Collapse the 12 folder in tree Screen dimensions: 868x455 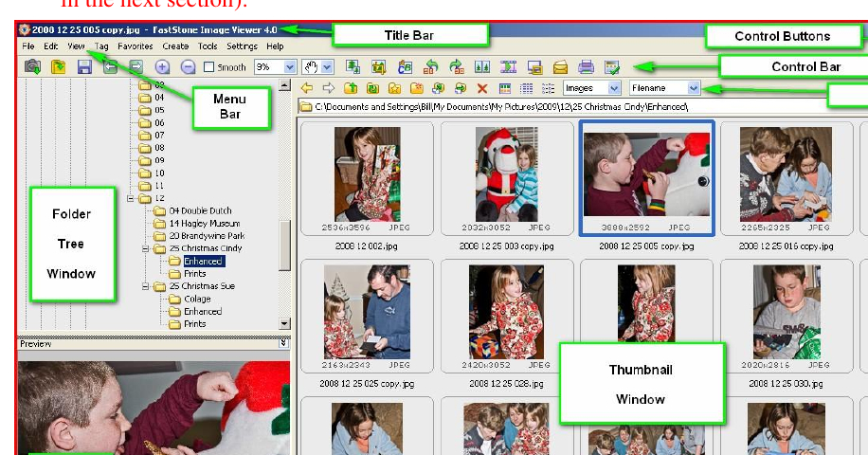[x=131, y=198]
